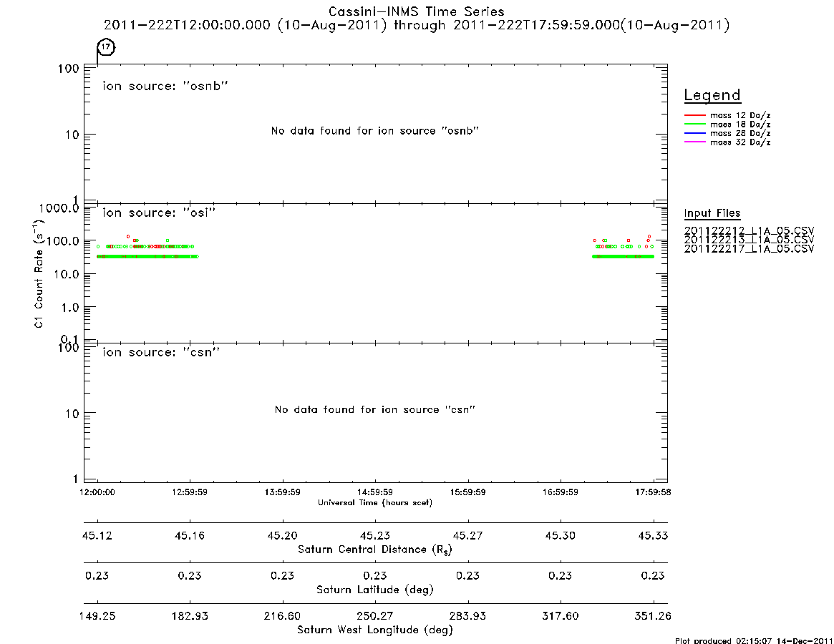Click the 'mass 12 Da/z' legend text
Viewport: 834px width, 644px height.
point(740,115)
